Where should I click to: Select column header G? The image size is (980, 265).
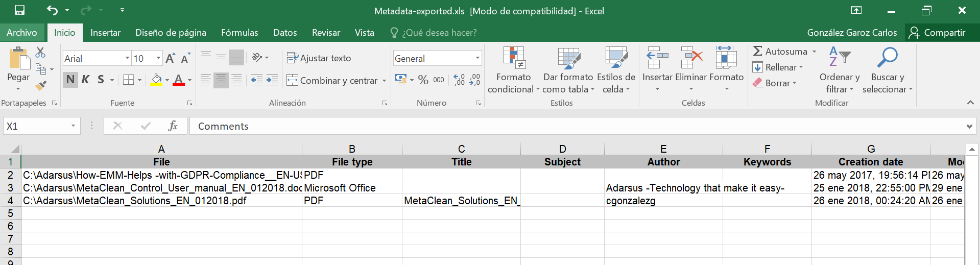[x=871, y=149]
